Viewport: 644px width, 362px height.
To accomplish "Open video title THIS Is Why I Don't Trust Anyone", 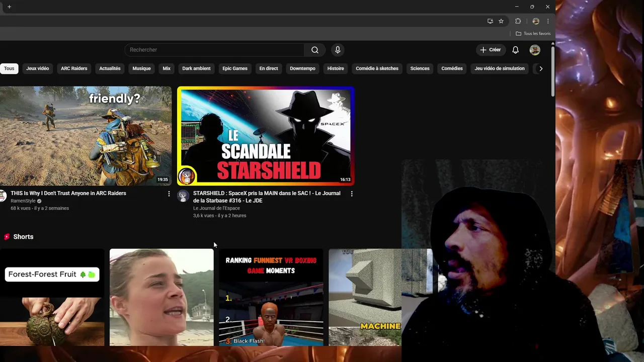I will tap(68, 194).
